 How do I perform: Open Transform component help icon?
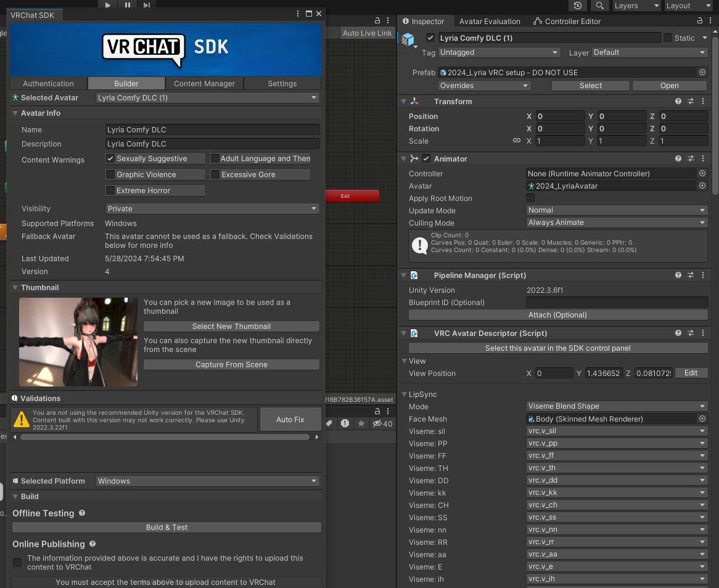click(678, 101)
